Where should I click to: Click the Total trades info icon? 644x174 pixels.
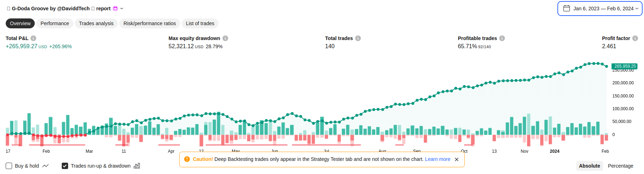[x=358, y=38]
